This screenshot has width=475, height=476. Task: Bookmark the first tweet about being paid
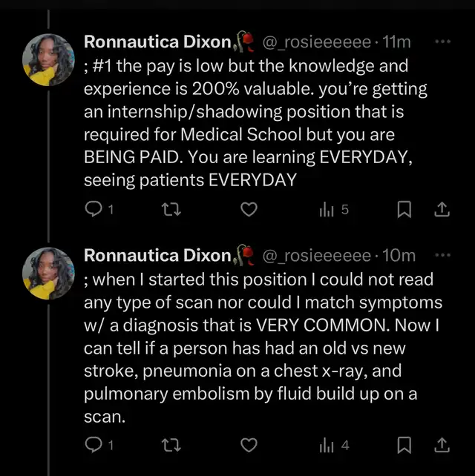pyautogui.click(x=404, y=211)
